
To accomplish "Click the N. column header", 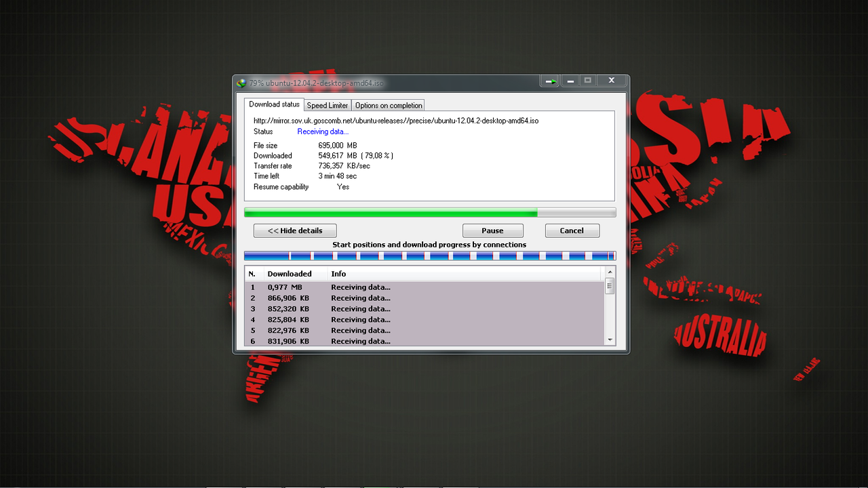I will pyautogui.click(x=254, y=274).
